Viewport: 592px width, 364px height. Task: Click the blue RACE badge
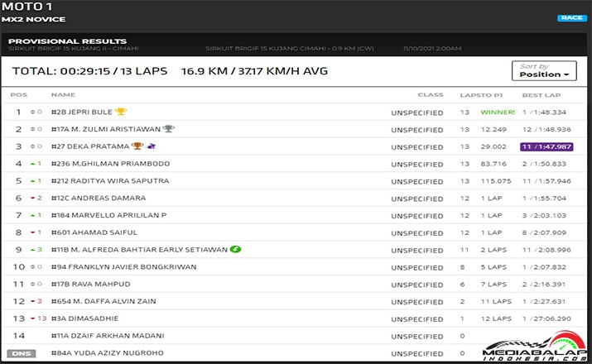point(571,17)
